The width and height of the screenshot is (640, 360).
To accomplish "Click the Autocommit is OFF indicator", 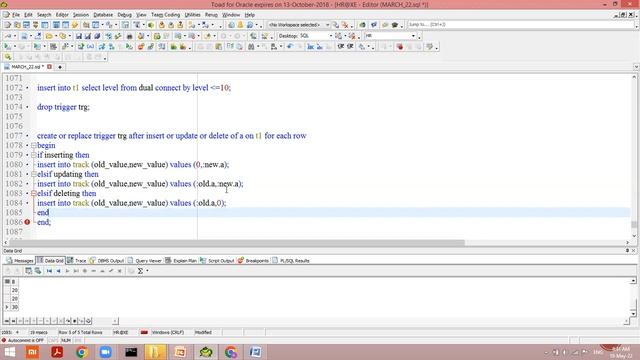I will pyautogui.click(x=23, y=340).
